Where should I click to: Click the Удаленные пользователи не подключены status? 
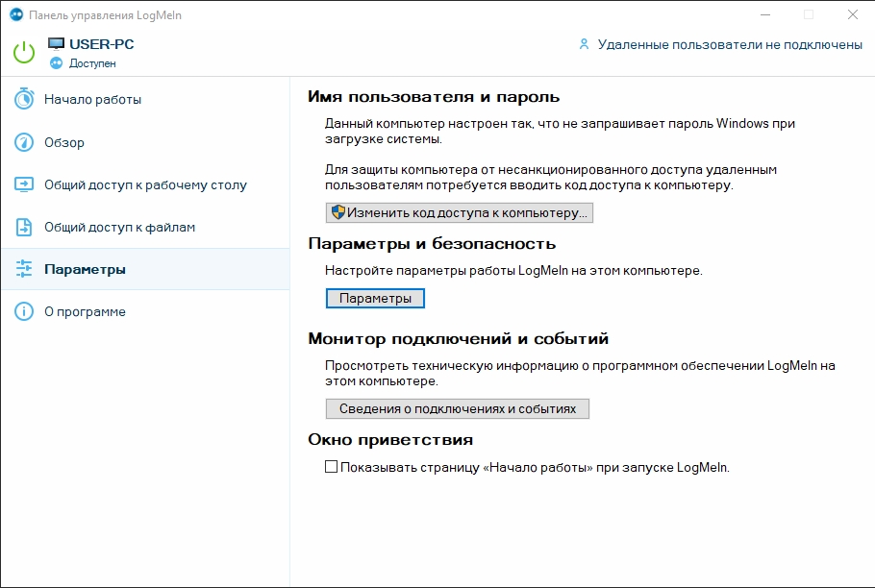coord(729,44)
